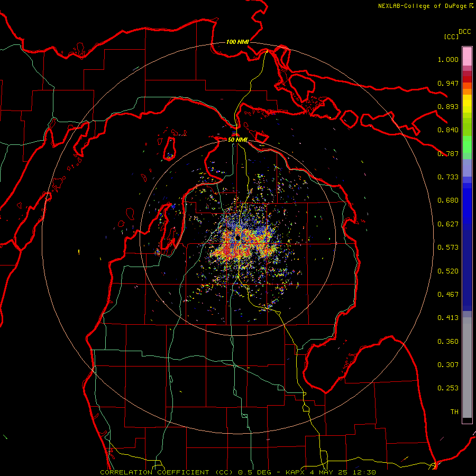Image resolution: width=476 pixels, height=476 pixels.
Task: Click the 0.787 scale value
Action: (x=448, y=153)
